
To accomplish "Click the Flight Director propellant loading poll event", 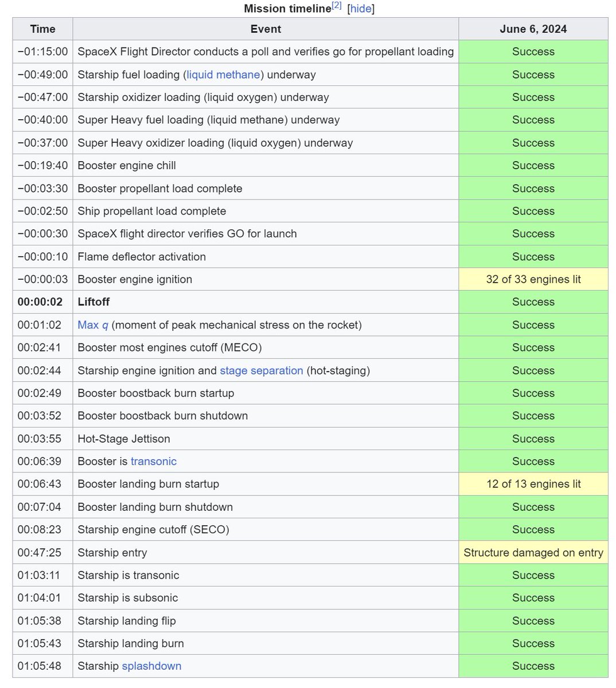I will pos(266,52).
